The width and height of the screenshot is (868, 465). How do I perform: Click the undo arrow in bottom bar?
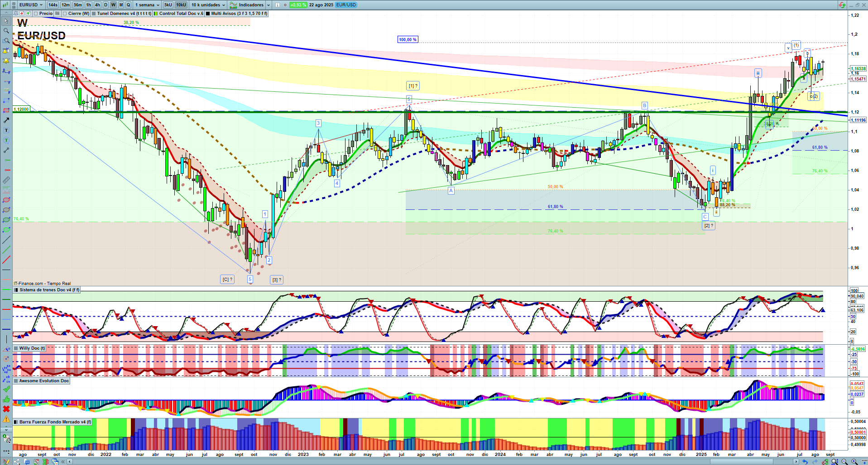(805, 461)
